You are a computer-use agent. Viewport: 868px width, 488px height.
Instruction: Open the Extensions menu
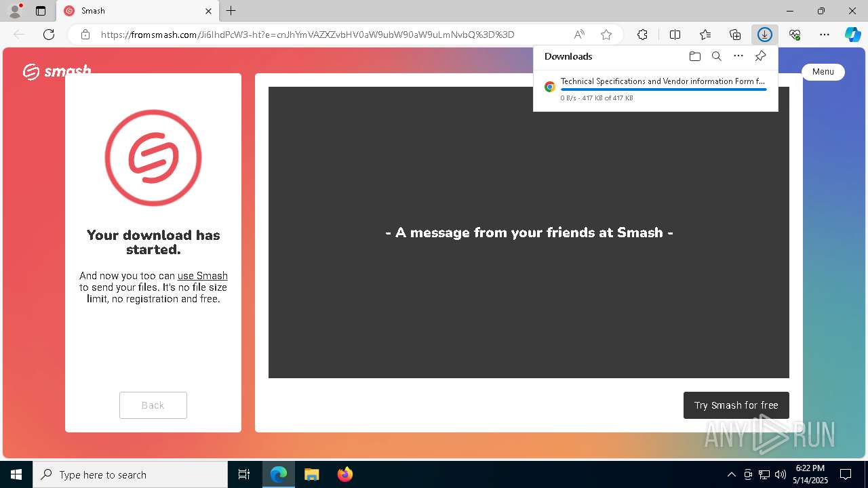click(642, 35)
